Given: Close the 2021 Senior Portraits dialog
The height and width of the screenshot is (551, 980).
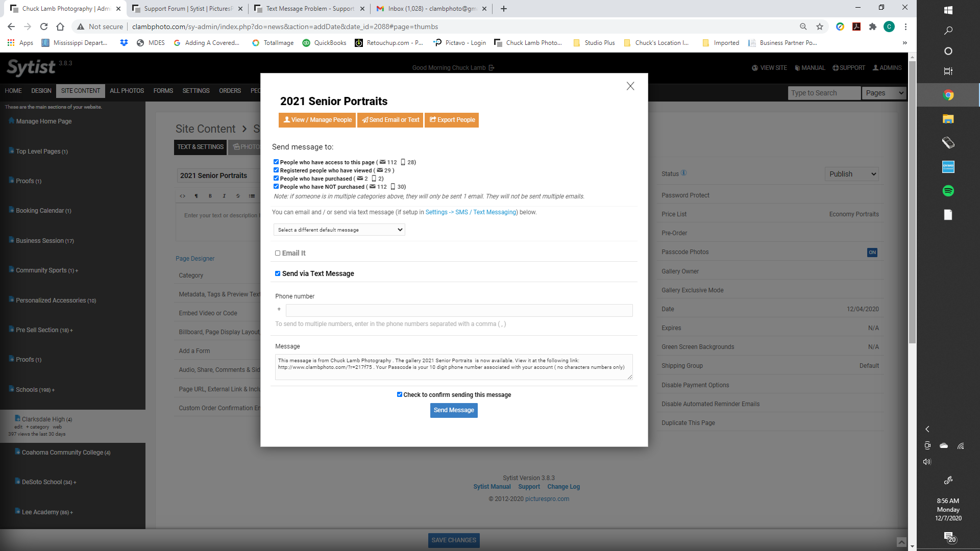Looking at the screenshot, I should (630, 86).
